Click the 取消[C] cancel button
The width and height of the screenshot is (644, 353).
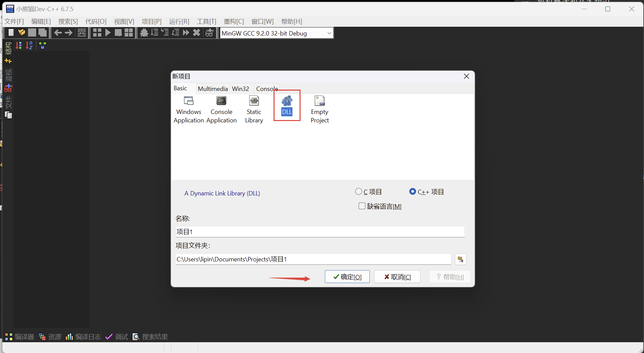pos(397,277)
